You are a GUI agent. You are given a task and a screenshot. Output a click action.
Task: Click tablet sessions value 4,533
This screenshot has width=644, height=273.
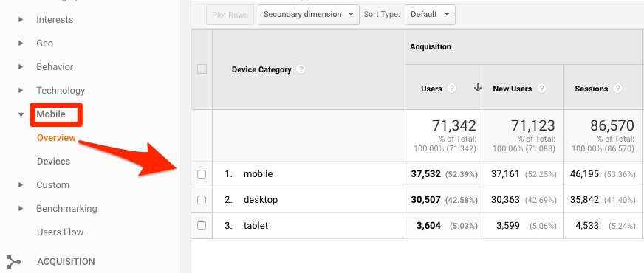point(587,225)
